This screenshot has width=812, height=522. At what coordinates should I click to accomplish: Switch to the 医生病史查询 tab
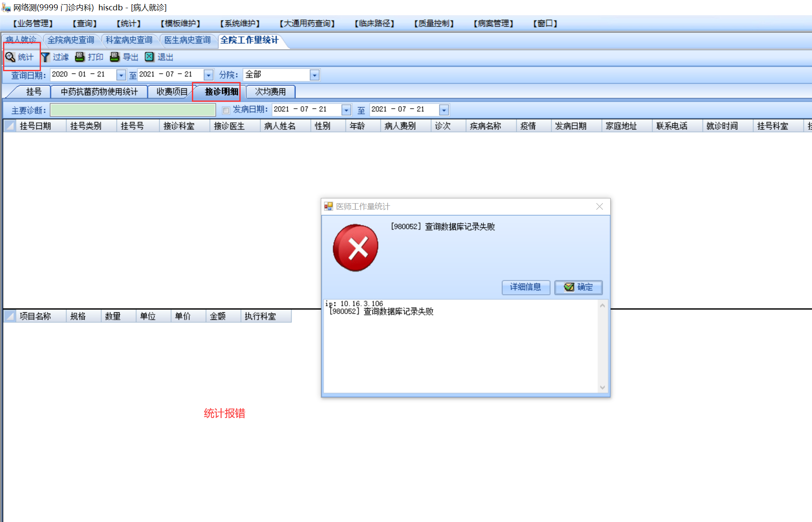click(x=188, y=40)
